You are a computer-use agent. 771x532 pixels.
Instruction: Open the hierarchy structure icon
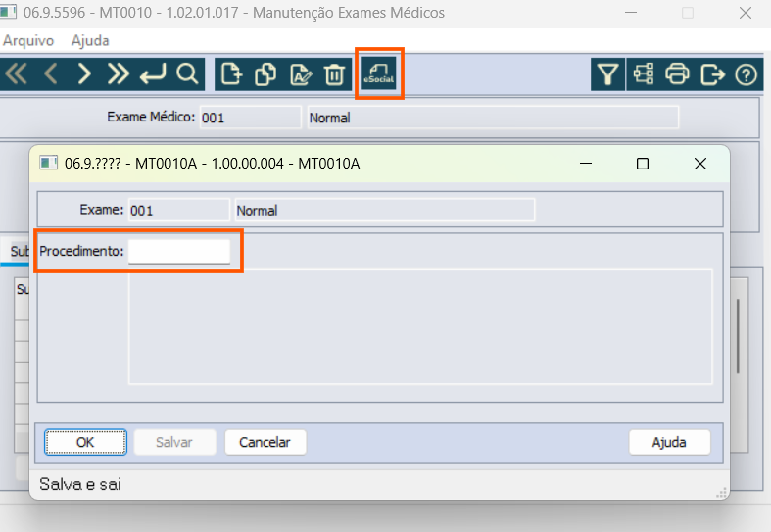point(644,74)
